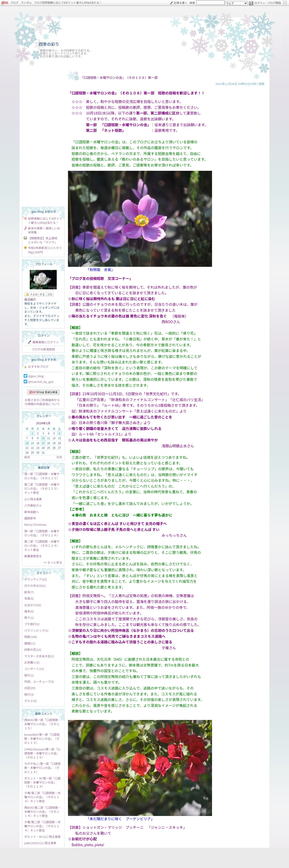Screen dimensions: 289x868
Task: Open recent post Merry Christmas
Action: click(35, 525)
